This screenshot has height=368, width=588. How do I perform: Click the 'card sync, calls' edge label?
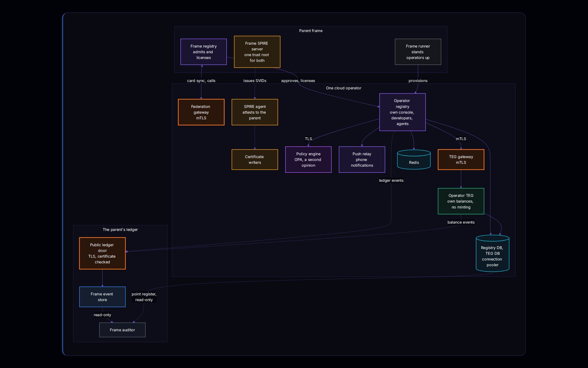click(201, 81)
